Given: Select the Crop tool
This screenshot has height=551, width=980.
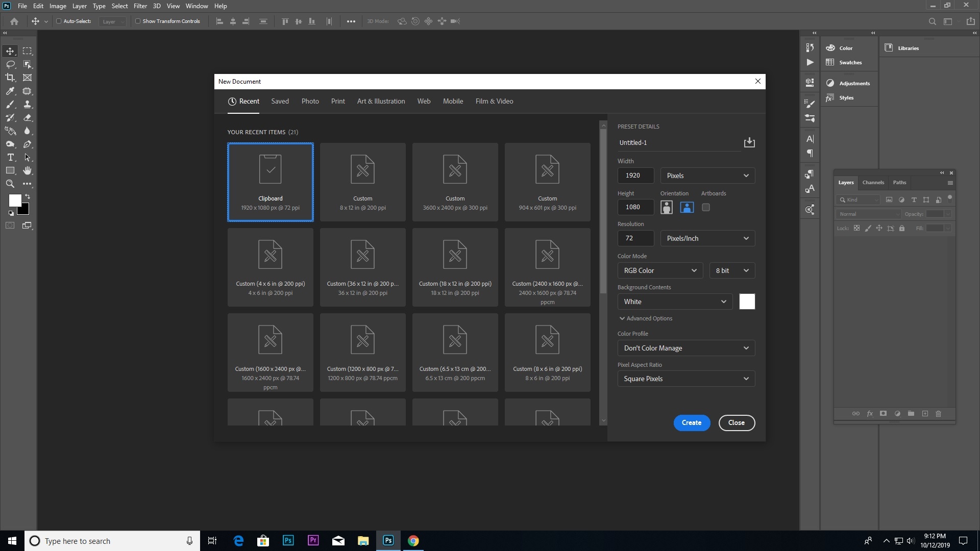Looking at the screenshot, I should pyautogui.click(x=10, y=78).
